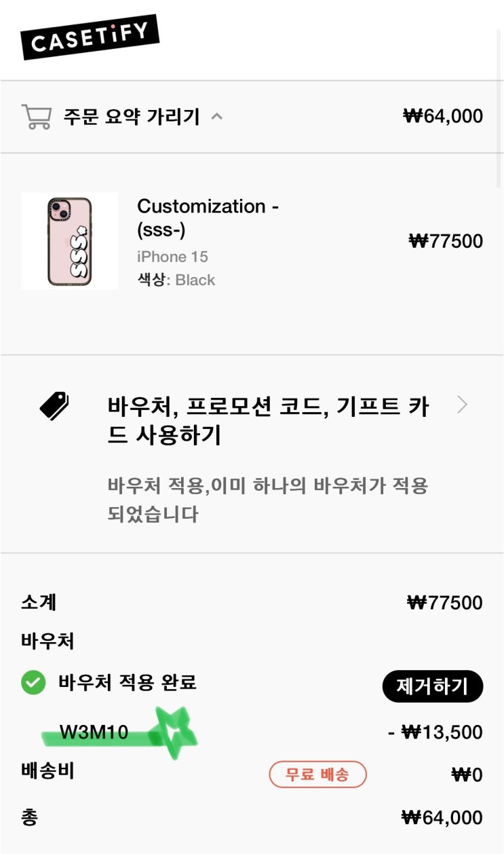Click the voucher applied notice text

[x=267, y=500]
